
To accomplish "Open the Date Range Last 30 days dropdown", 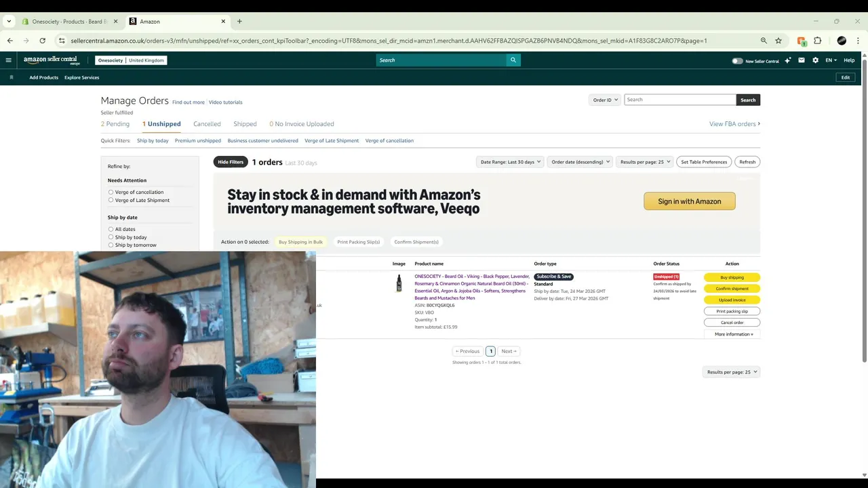I will (x=510, y=162).
